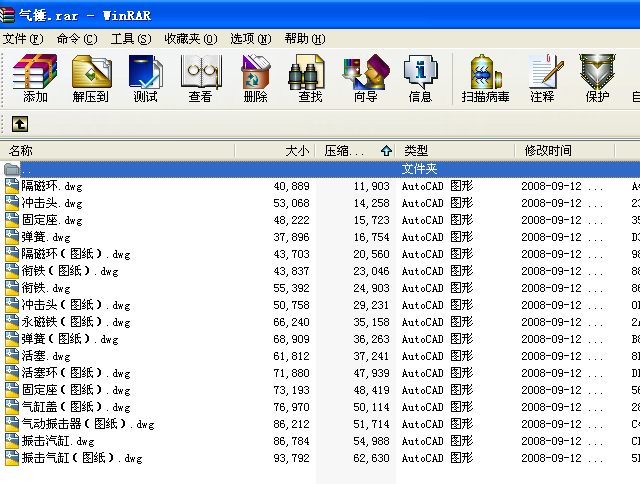The height and width of the screenshot is (484, 640).
Task: Select file 隔磁环(图纸).dwg
Action: point(76,254)
